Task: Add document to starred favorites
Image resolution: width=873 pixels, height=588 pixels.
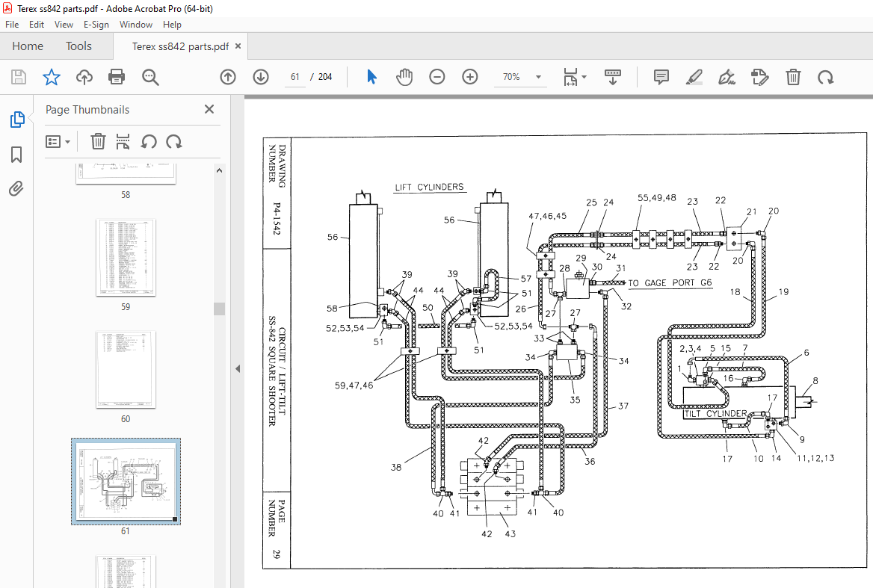Action: pyautogui.click(x=52, y=77)
